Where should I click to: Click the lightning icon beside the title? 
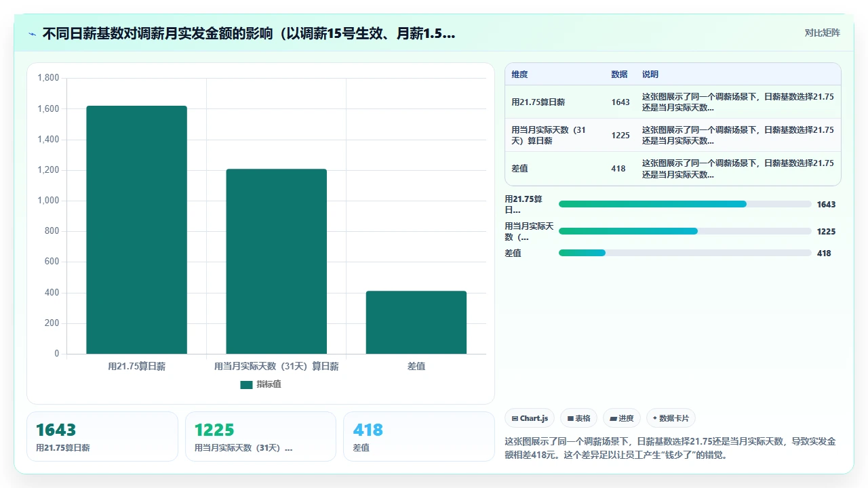pos(33,34)
